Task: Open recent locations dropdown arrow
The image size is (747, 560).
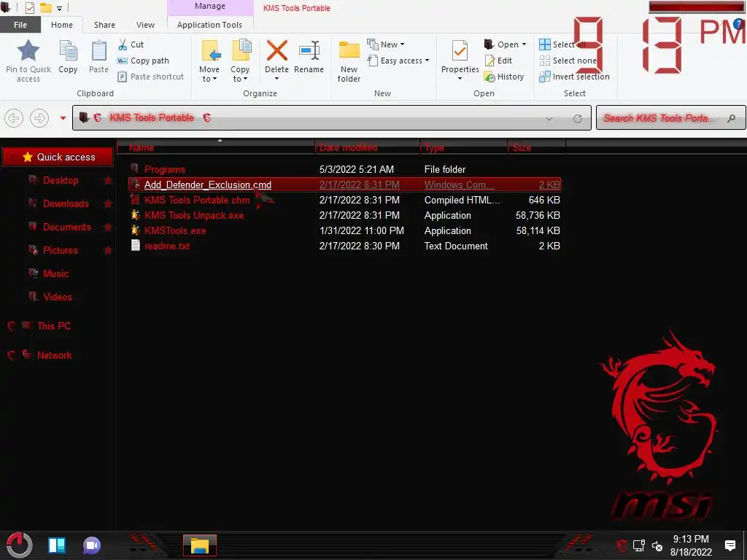Action: click(63, 118)
